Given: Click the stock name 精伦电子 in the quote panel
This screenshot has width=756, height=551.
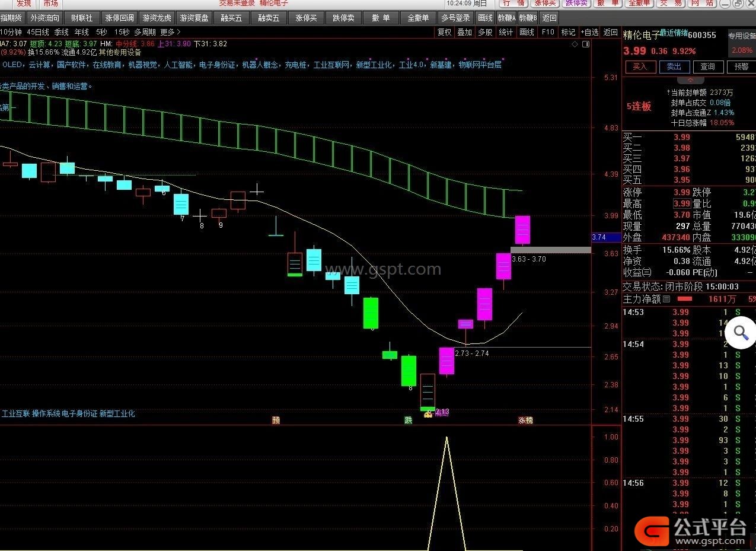Looking at the screenshot, I should click(x=641, y=36).
